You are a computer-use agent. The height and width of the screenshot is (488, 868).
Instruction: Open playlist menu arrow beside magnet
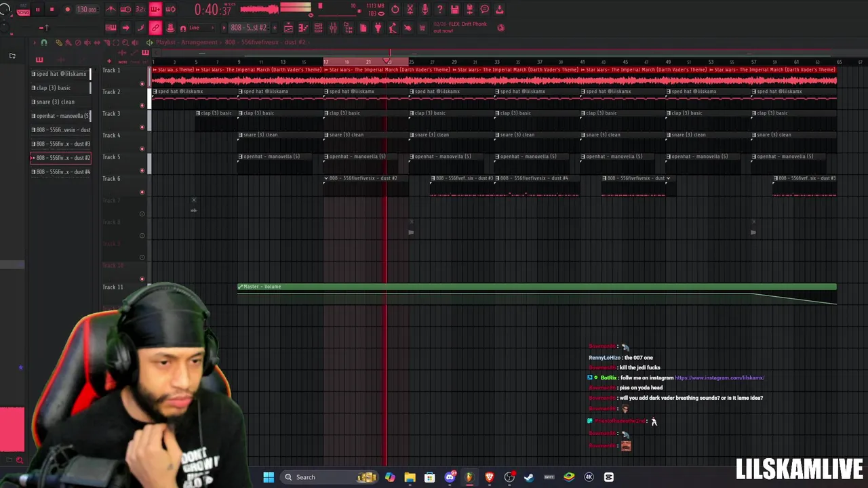coord(35,43)
